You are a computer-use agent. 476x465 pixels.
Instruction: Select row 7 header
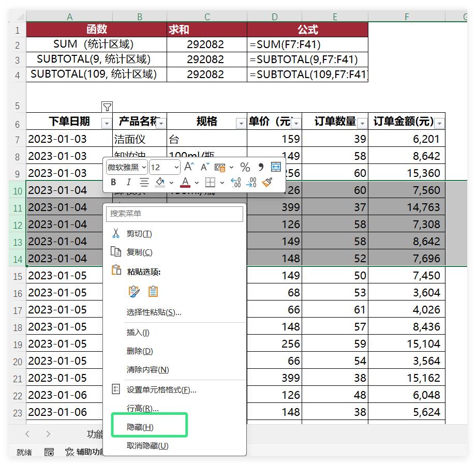click(x=17, y=139)
